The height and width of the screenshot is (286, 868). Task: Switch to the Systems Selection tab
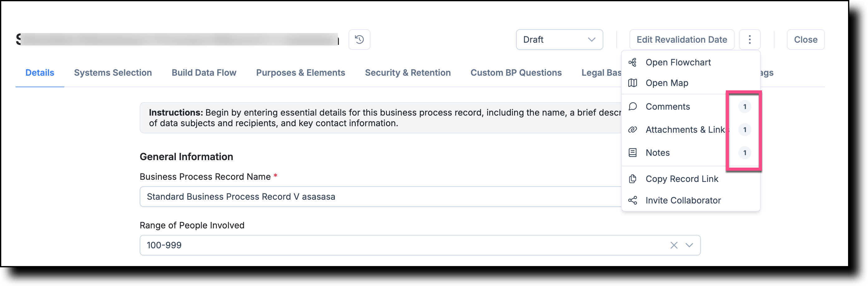[113, 73]
